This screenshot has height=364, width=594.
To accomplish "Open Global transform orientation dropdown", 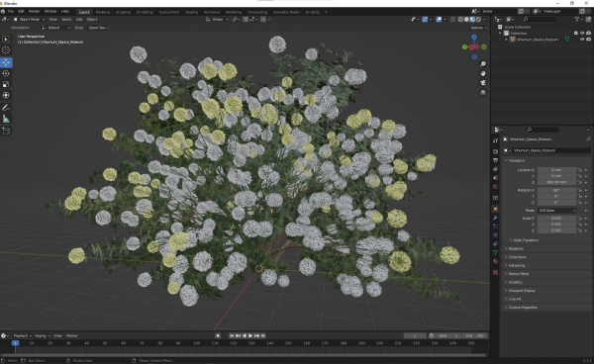I will pyautogui.click(x=217, y=20).
